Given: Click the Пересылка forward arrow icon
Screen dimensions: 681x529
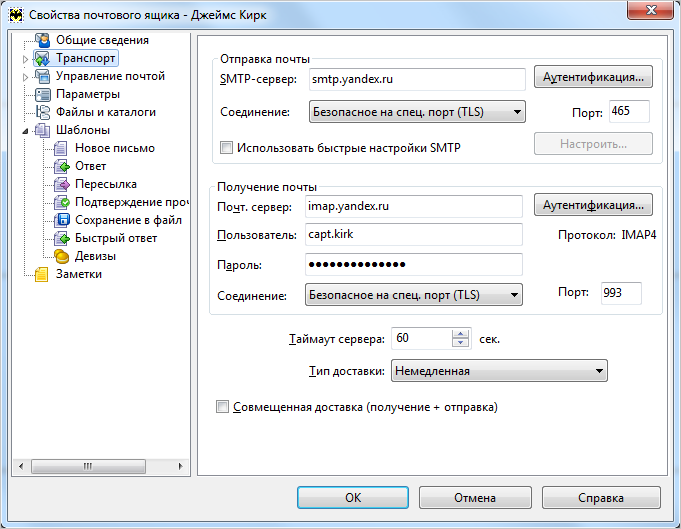Looking at the screenshot, I should (61, 184).
